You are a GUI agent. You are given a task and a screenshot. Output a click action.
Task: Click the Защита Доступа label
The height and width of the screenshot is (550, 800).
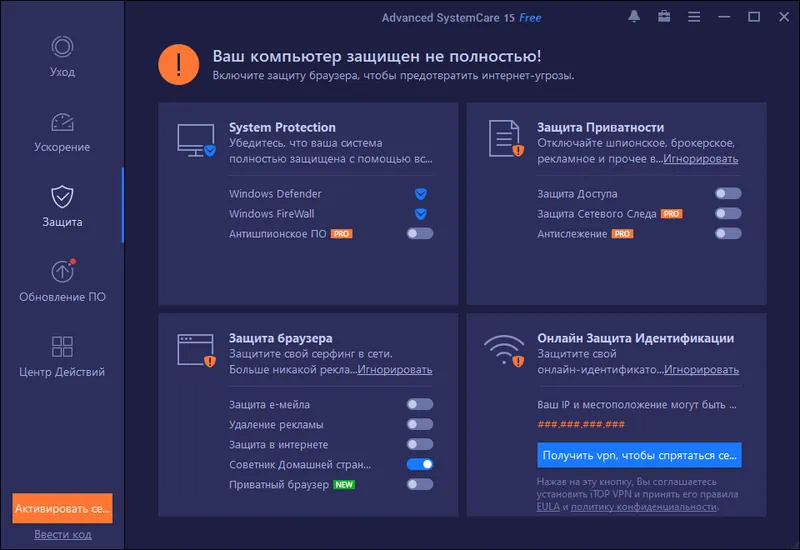click(577, 194)
